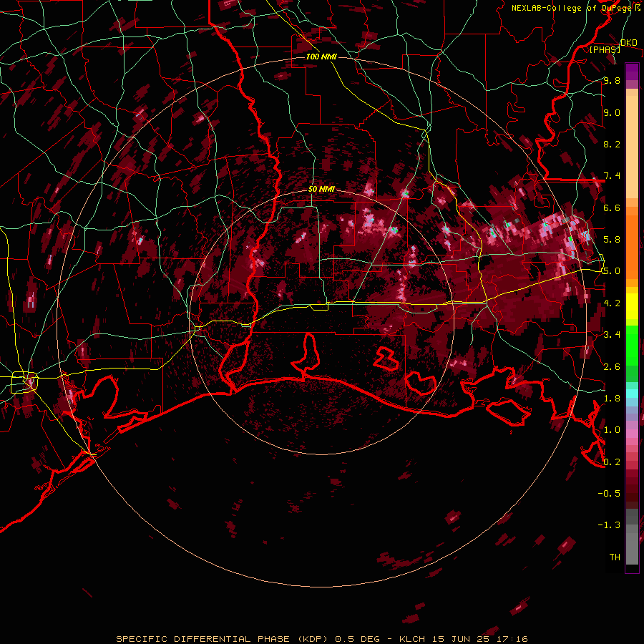Click the 9.0 value on the color scale
The image size is (644, 644).
(612, 112)
